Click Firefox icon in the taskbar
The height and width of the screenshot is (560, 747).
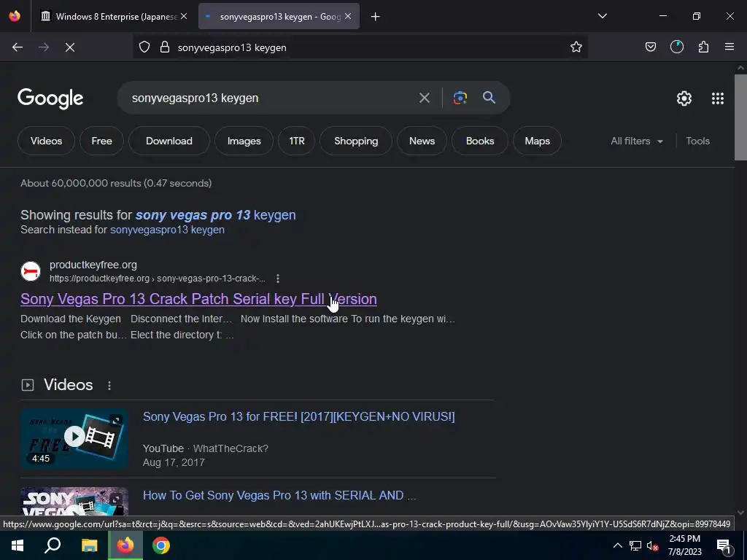[x=125, y=545]
